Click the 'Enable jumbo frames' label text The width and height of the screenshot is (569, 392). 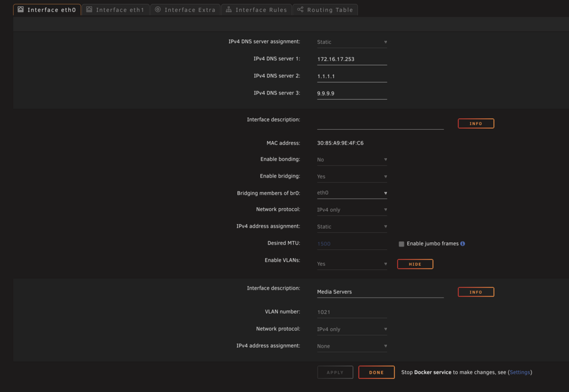(x=432, y=244)
